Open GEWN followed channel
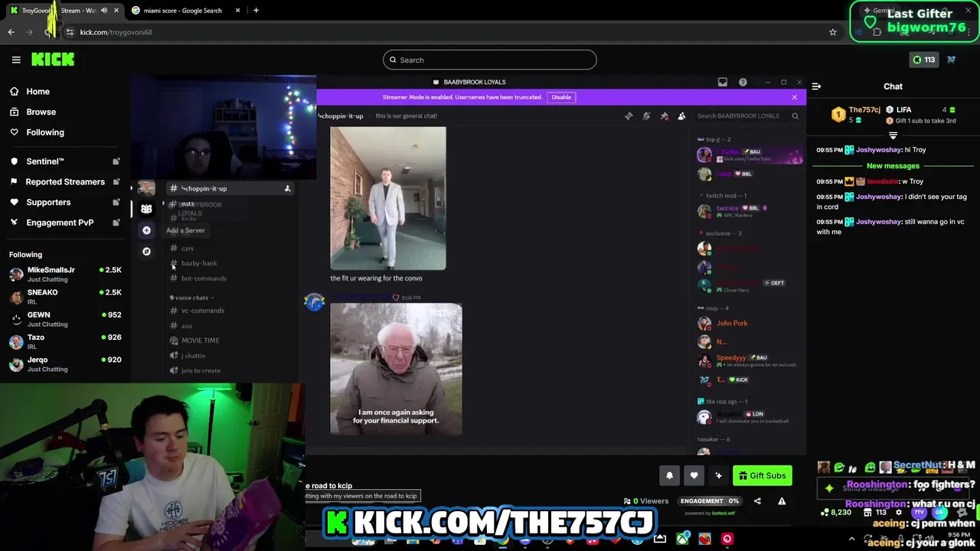The width and height of the screenshot is (980, 551). pos(65,318)
